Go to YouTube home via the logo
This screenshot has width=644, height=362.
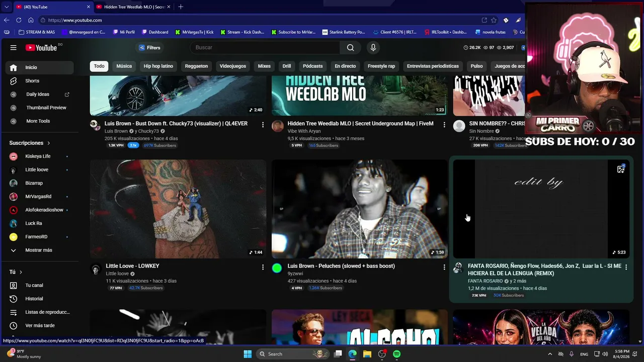(41, 48)
